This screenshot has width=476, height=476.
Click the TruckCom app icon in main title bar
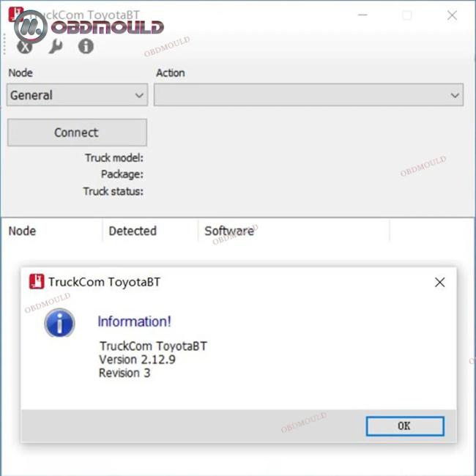15,14
